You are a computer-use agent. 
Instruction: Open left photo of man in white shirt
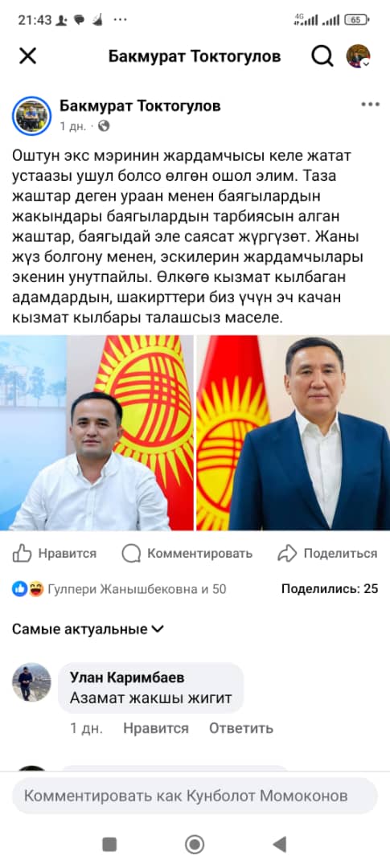pyautogui.click(x=97, y=433)
